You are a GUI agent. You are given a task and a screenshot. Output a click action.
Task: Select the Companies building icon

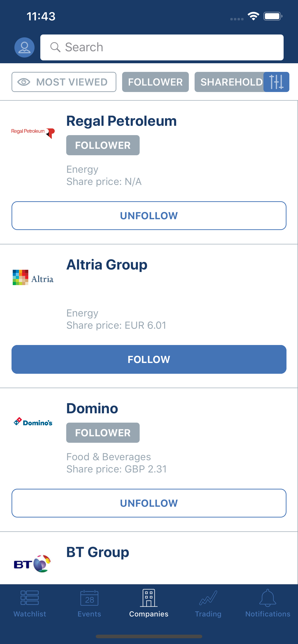(x=149, y=598)
